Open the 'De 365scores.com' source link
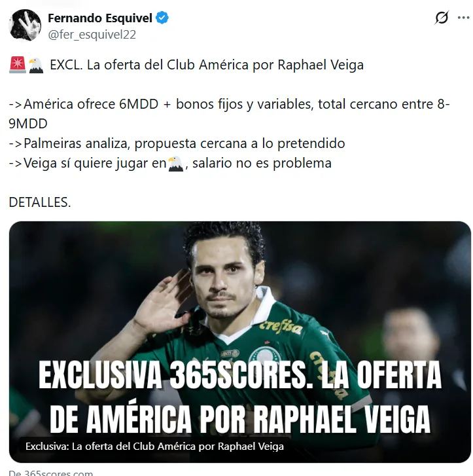 pos(50,473)
